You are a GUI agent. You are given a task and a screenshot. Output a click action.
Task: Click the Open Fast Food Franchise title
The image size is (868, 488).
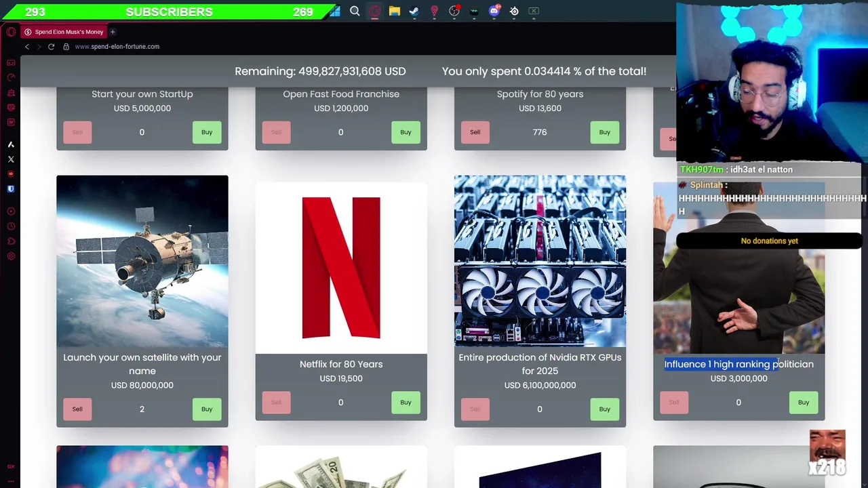[x=341, y=94]
